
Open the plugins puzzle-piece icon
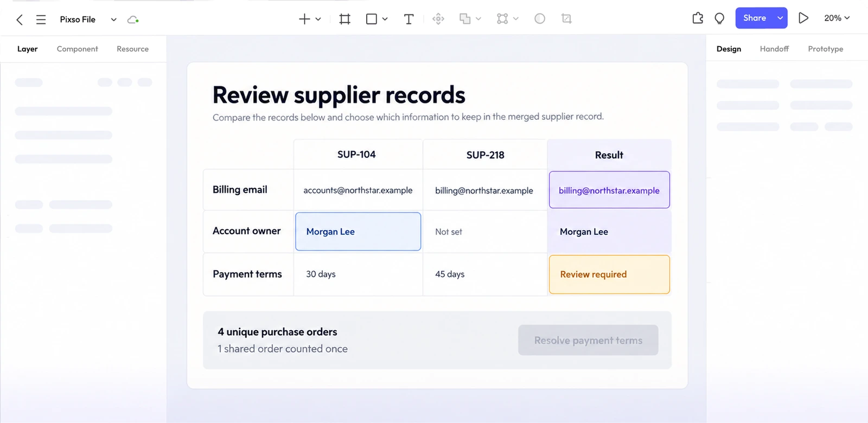[698, 18]
